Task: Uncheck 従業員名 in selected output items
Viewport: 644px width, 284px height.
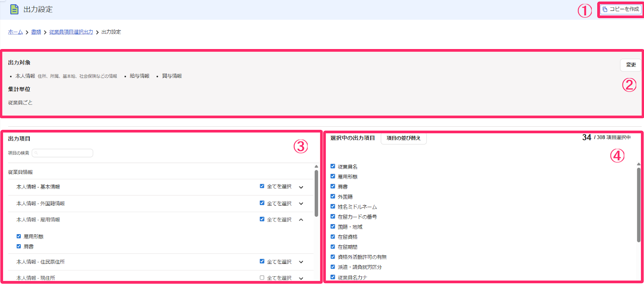Action: pyautogui.click(x=333, y=166)
